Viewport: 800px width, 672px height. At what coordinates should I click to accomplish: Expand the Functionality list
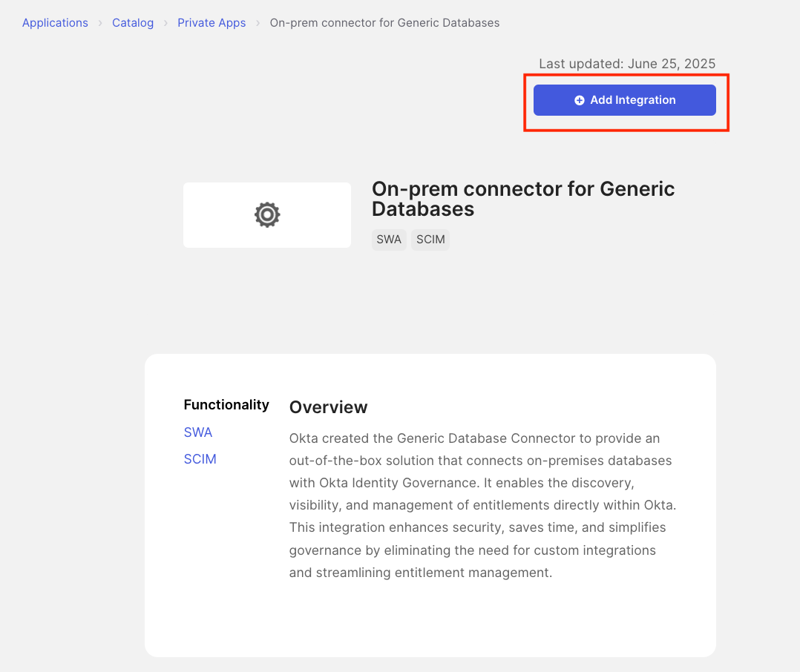(x=226, y=404)
